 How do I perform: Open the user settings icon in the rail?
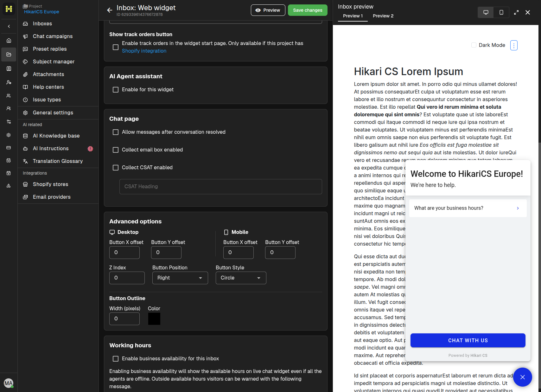pyautogui.click(x=9, y=82)
